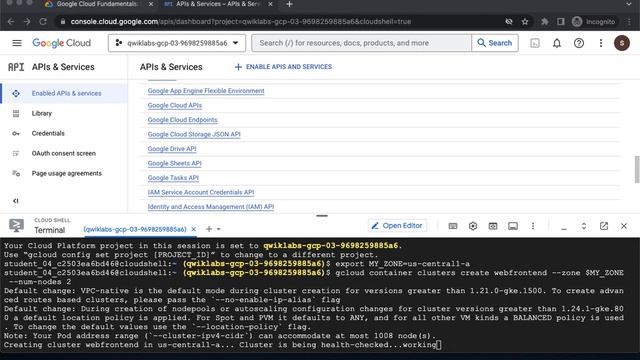Screen dimensions: 640x360
Task: Collapse the left navigation panel
Action: coord(16,201)
